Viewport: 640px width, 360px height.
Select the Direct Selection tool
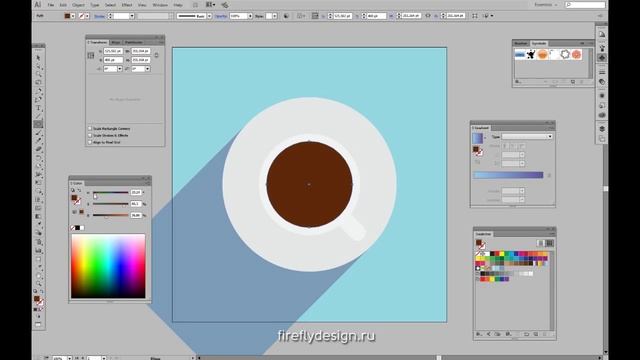pos(38,66)
